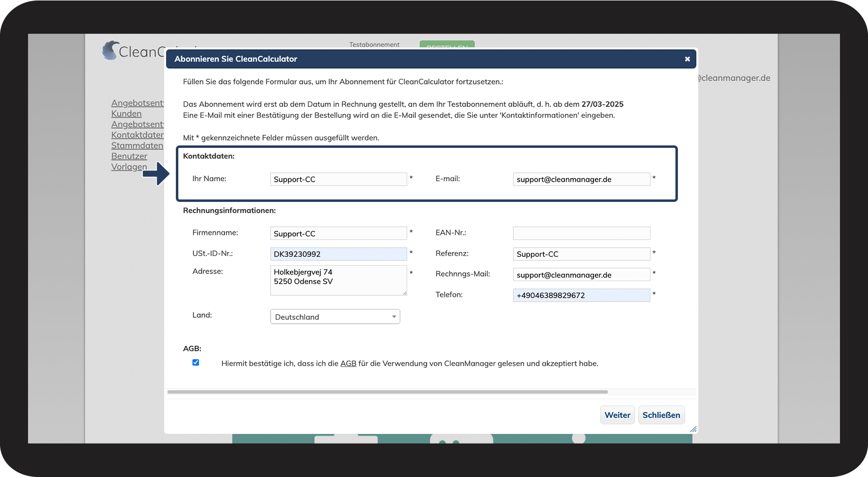Toggle the AGB acceptance checkbox
Viewport: 868px width, 477px height.
[x=196, y=363]
